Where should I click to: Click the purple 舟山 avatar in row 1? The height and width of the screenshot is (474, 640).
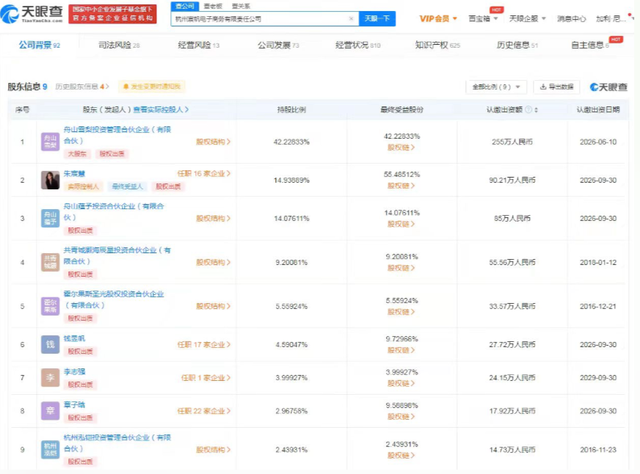[x=50, y=142]
